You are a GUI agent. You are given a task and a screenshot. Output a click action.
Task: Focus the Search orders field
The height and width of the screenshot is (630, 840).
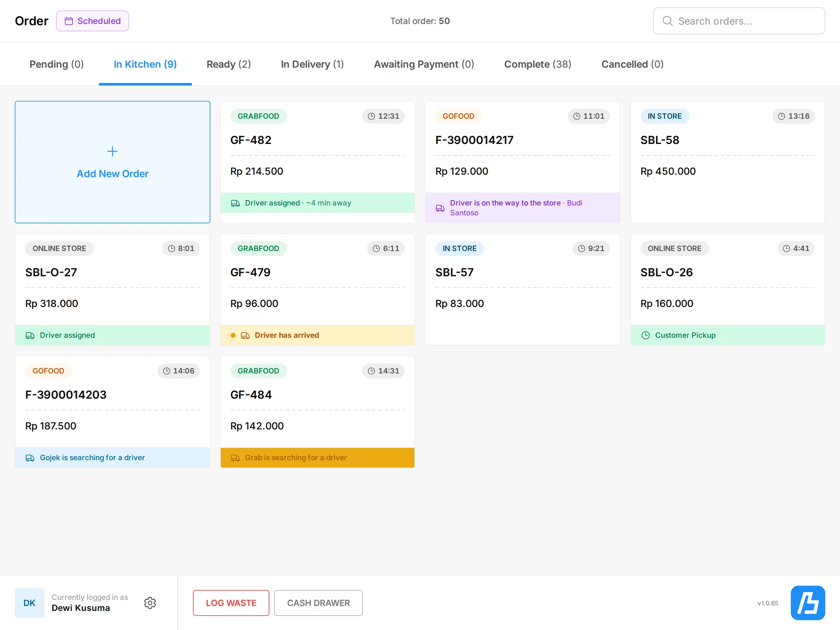click(x=739, y=21)
